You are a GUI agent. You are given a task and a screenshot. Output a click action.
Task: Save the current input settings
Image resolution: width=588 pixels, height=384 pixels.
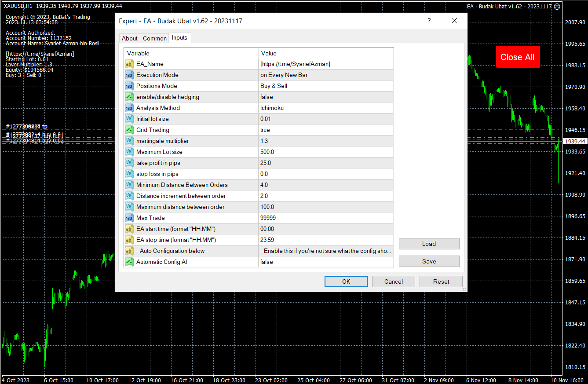[429, 261]
